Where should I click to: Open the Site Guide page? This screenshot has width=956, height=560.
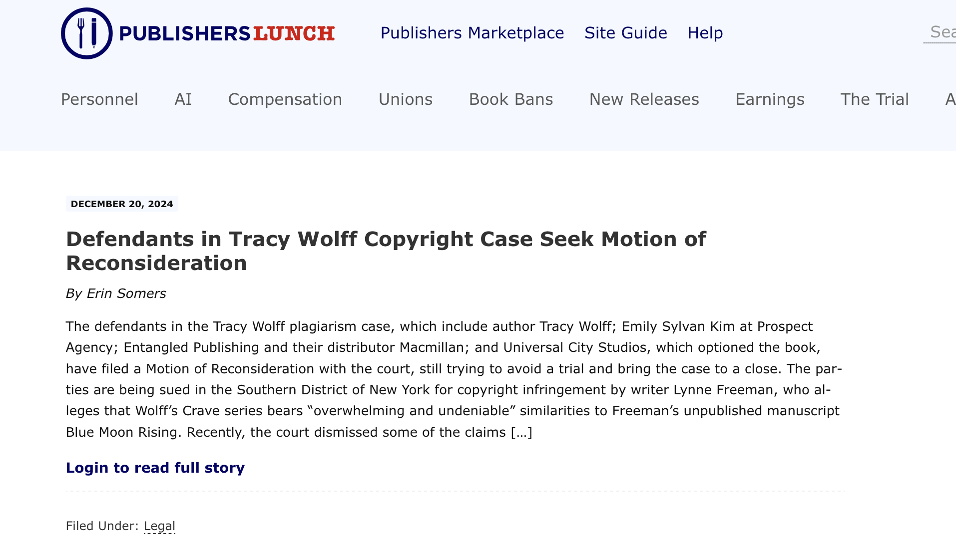click(x=625, y=33)
